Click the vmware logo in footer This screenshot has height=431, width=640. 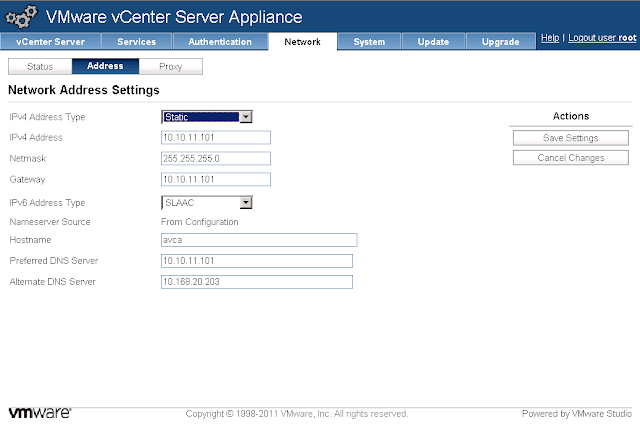(x=40, y=413)
